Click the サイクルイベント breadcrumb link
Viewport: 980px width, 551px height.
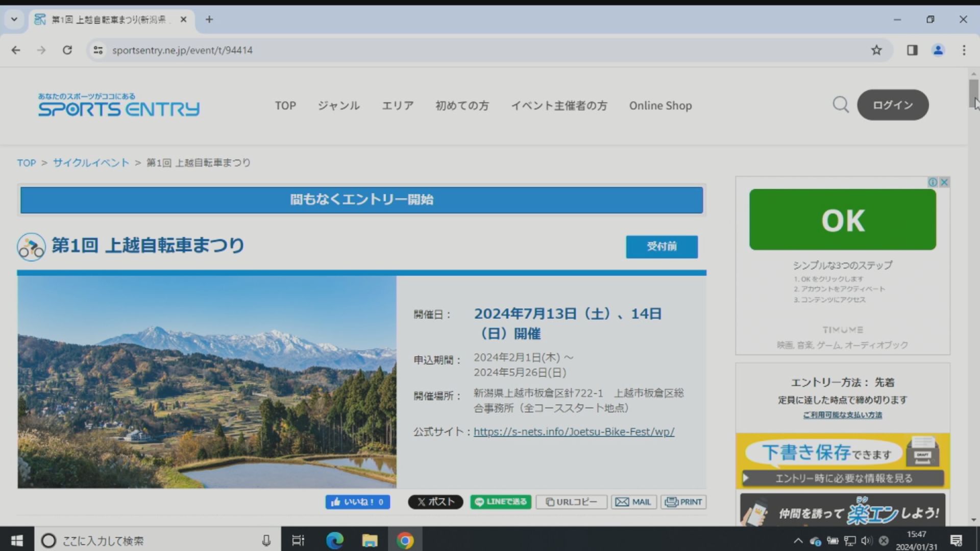point(91,163)
